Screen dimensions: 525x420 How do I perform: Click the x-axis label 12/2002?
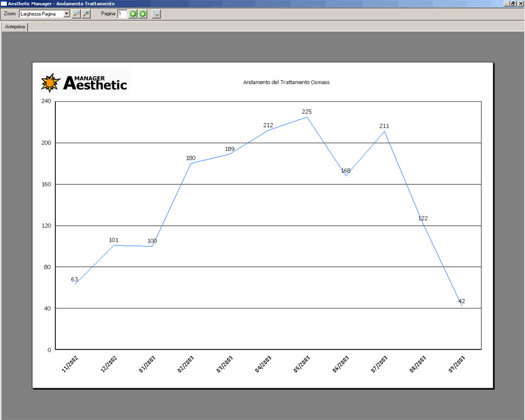click(109, 364)
